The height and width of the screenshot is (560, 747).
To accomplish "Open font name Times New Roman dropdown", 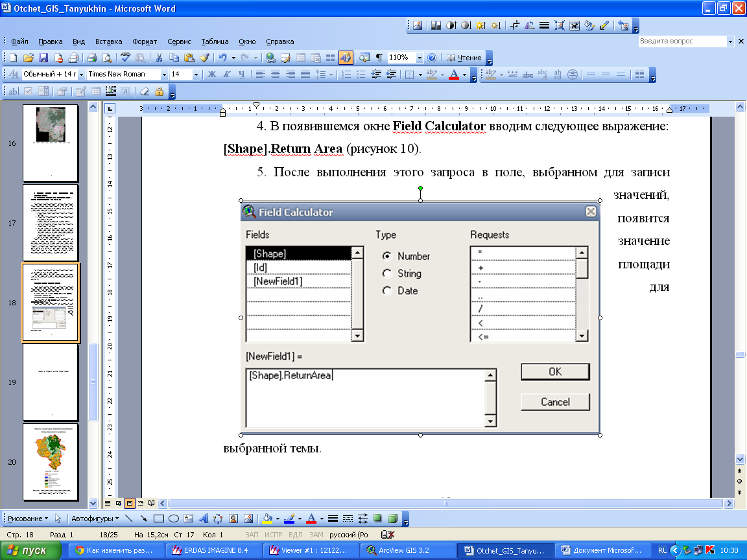I will (x=164, y=75).
